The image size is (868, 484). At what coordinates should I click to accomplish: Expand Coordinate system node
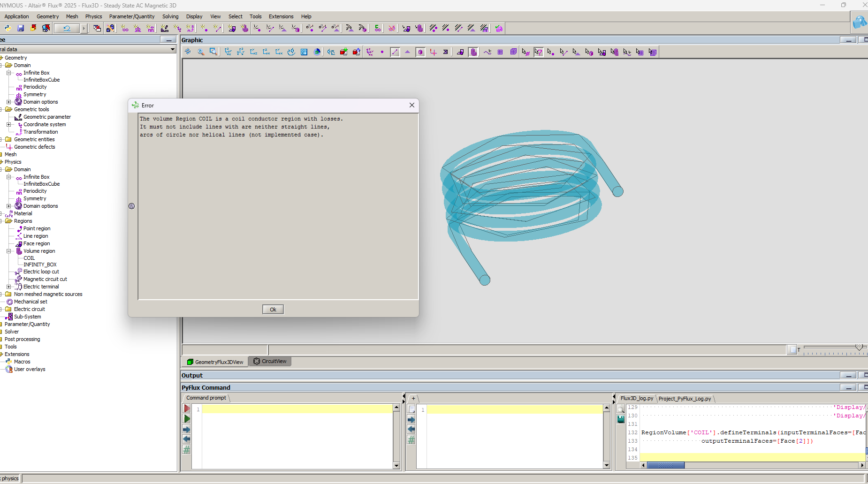click(x=8, y=124)
